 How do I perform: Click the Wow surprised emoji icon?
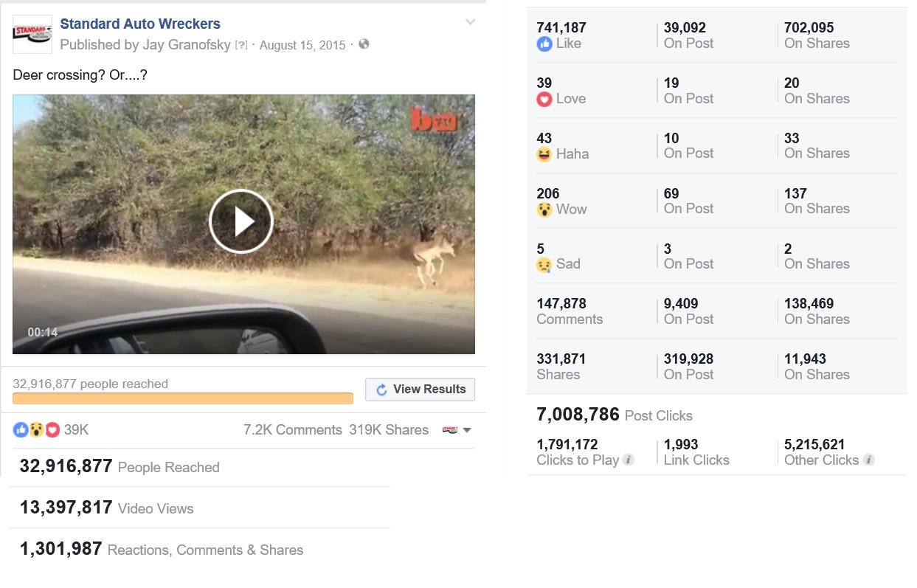[x=544, y=210]
